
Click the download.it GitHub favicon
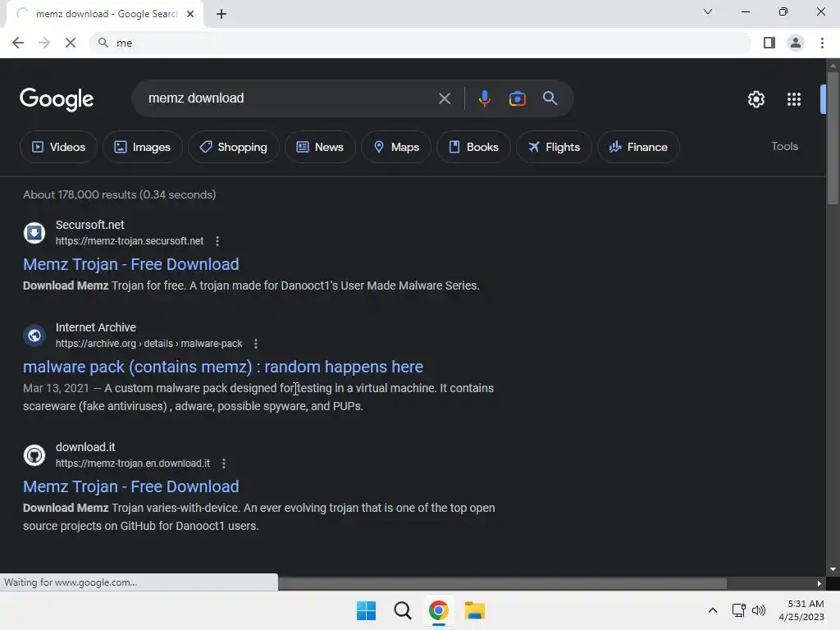pyautogui.click(x=34, y=455)
